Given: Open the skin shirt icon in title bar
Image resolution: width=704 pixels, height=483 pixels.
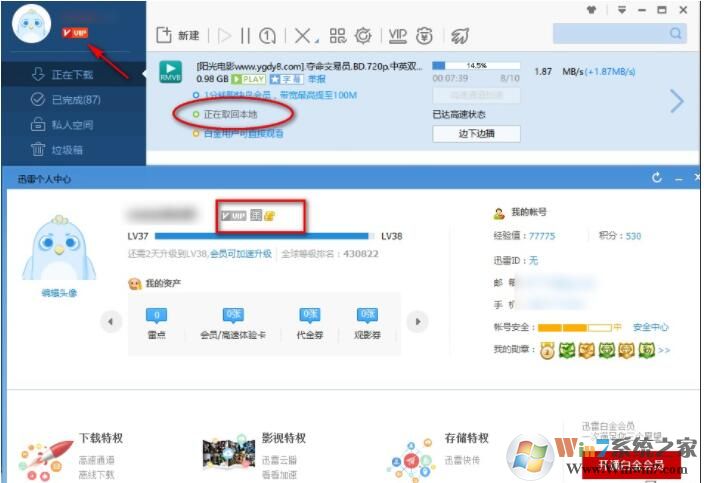Looking at the screenshot, I should tap(592, 9).
